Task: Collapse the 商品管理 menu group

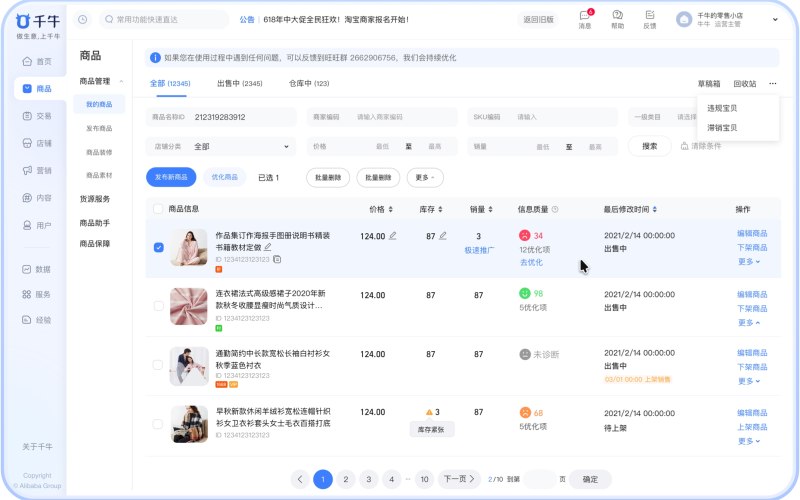Action: pos(121,82)
